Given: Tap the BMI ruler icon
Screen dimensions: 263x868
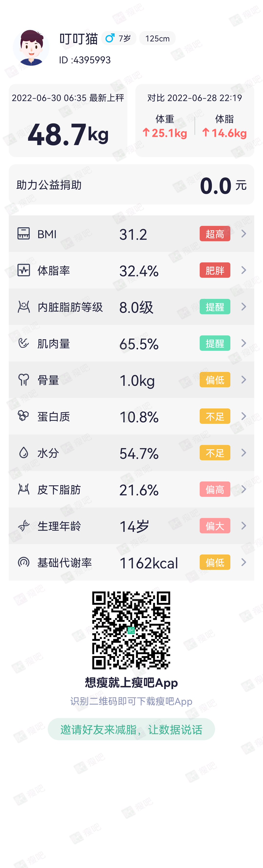Looking at the screenshot, I should point(24,233).
